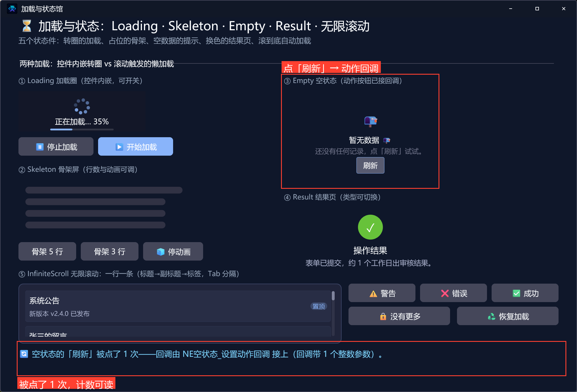577x392 pixels.
Task: Toggle skeleton animation with 停动画
Action: coord(173,252)
